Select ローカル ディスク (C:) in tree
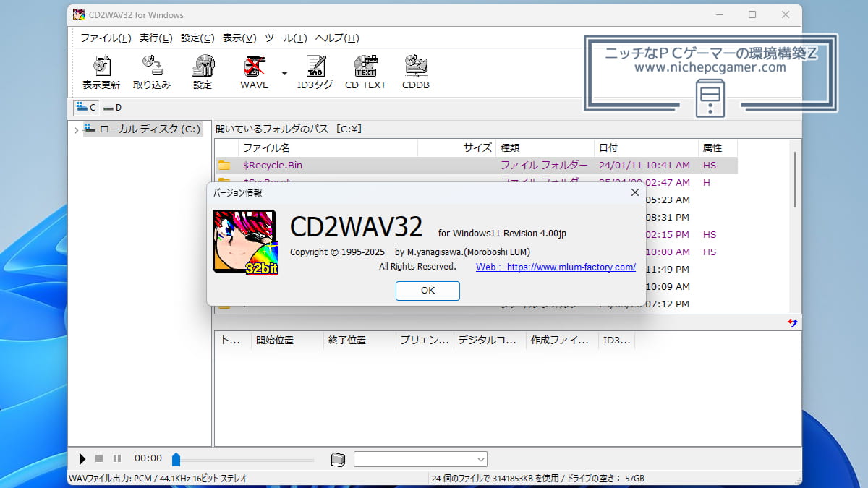This screenshot has width=868, height=488. coord(142,129)
